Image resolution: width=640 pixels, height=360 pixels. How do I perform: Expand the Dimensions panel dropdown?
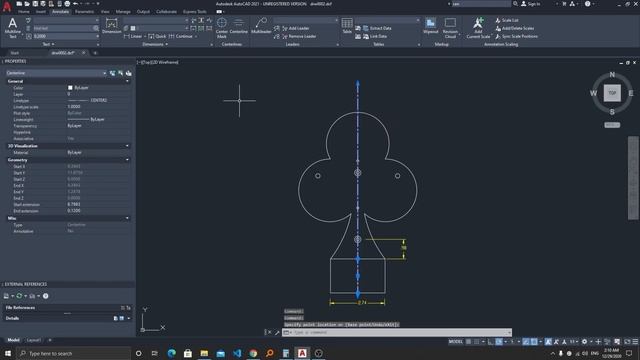(155, 44)
